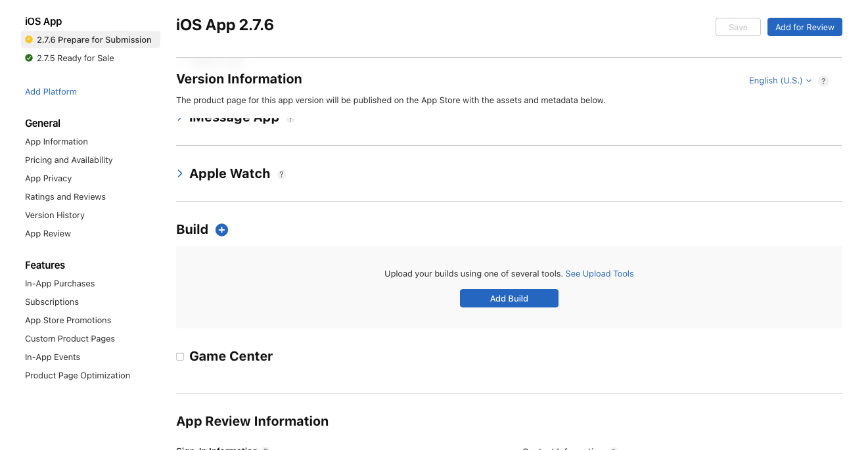Screen dimensions: 868x450
Task: Click the Add for Review button
Action: pos(805,27)
